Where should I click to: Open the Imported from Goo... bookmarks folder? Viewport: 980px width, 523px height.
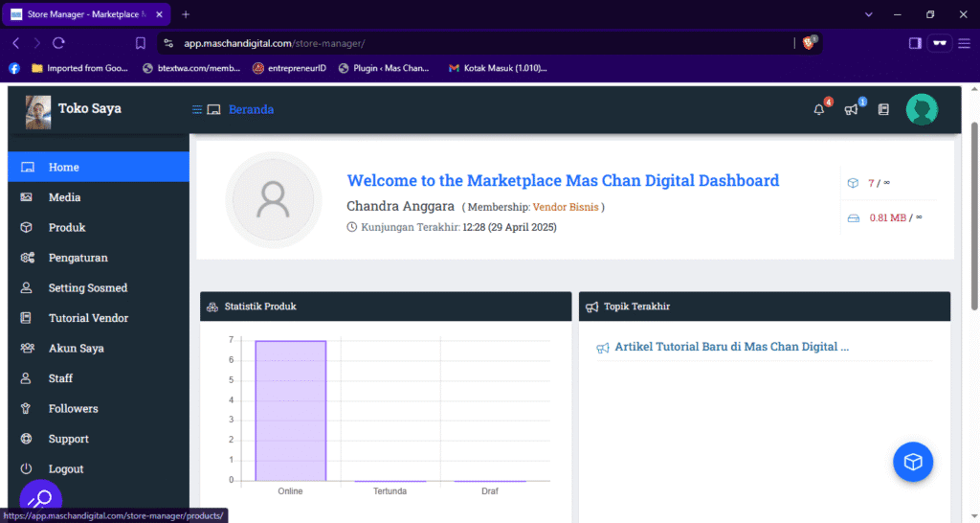tap(79, 68)
